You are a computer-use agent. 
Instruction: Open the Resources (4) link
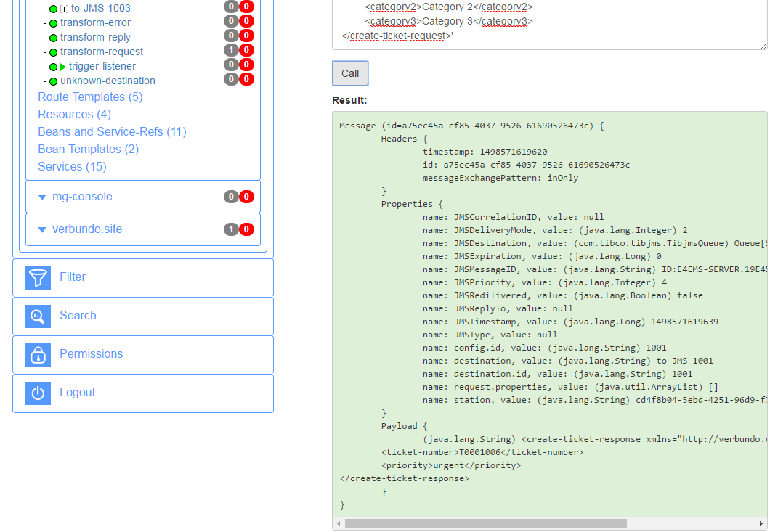tap(74, 115)
